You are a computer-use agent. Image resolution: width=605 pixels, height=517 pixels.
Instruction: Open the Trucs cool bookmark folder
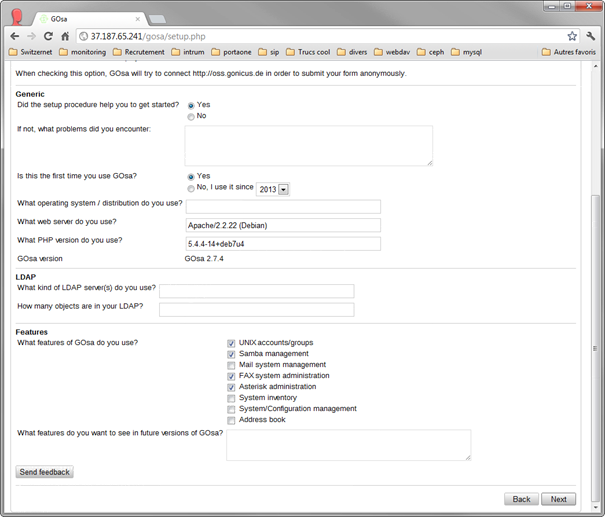[308, 52]
